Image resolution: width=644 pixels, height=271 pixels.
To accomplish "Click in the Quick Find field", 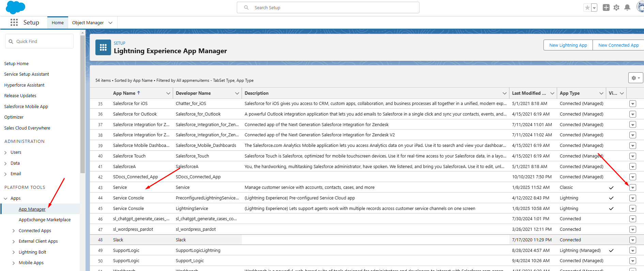I will (x=39, y=41).
